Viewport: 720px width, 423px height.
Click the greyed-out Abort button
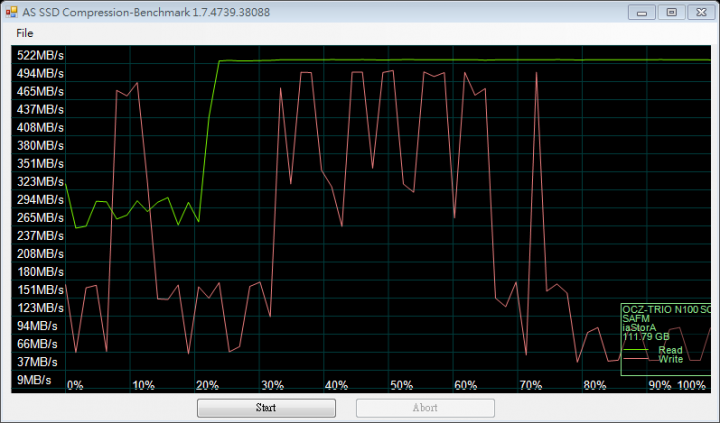(425, 408)
